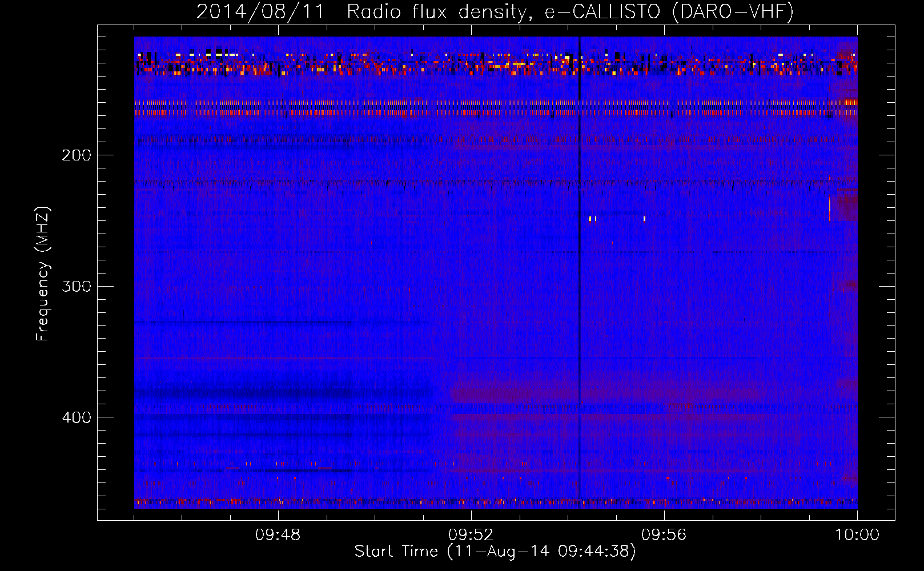Click the 09:56 time tick label
The width and height of the screenshot is (924, 571).
click(x=664, y=535)
